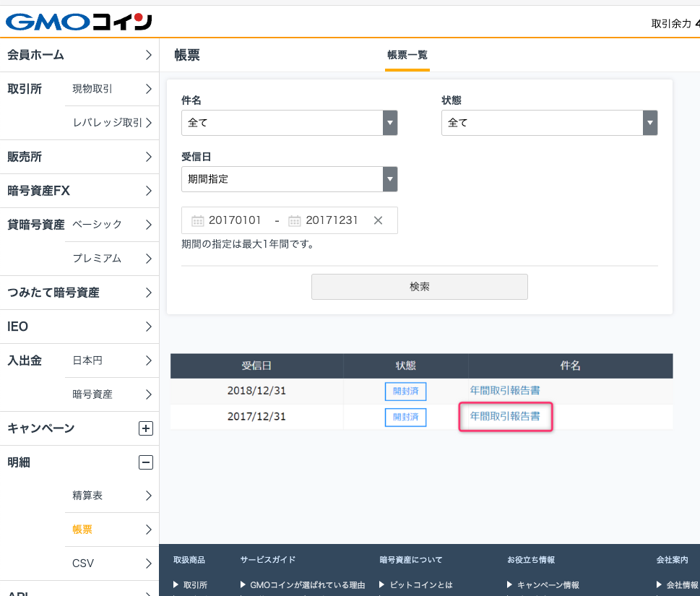Open the 受信日 dropdown showing 期間指定

(389, 179)
